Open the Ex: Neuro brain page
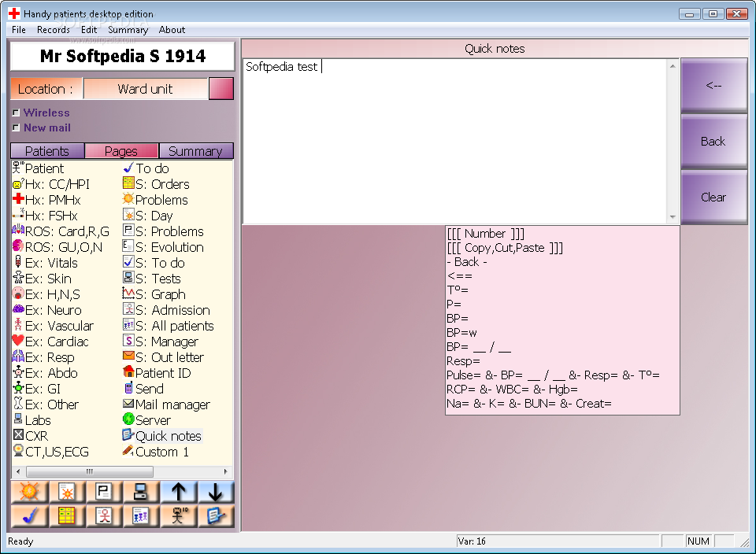Image resolution: width=756 pixels, height=554 pixels. pyautogui.click(x=47, y=310)
